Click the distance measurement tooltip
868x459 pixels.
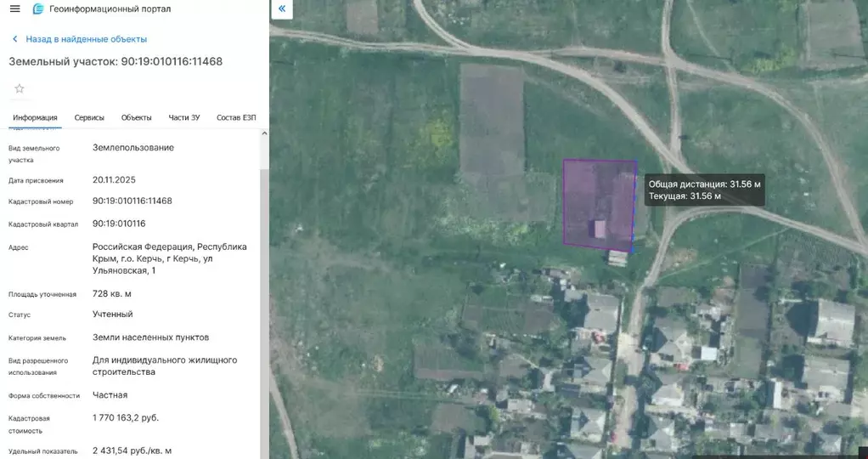(704, 190)
